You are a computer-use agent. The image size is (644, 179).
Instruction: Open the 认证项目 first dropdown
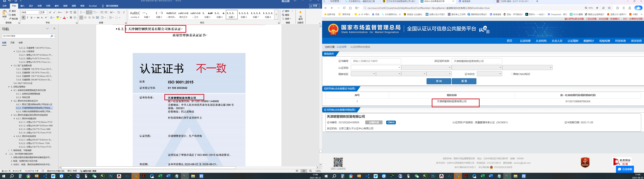[x=376, y=68]
